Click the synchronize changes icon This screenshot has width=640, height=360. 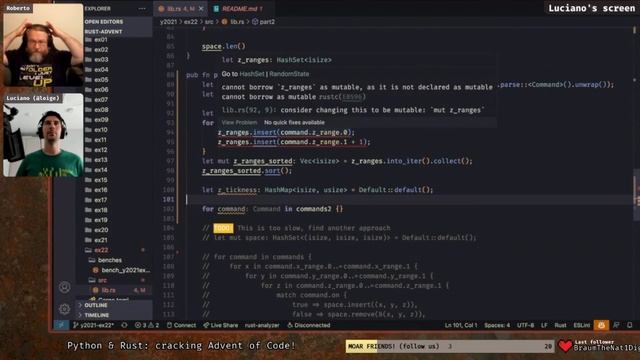pos(124,325)
